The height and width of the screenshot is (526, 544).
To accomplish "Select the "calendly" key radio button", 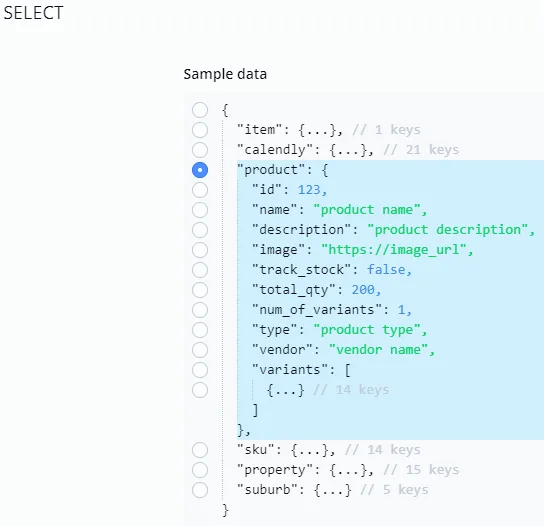I will point(200,150).
